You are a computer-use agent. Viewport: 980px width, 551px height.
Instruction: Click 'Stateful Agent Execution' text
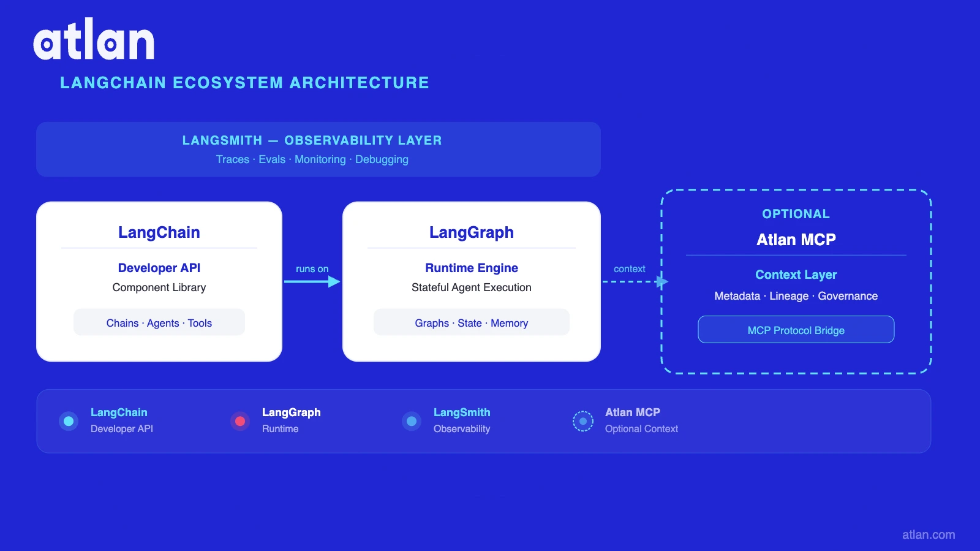472,287
